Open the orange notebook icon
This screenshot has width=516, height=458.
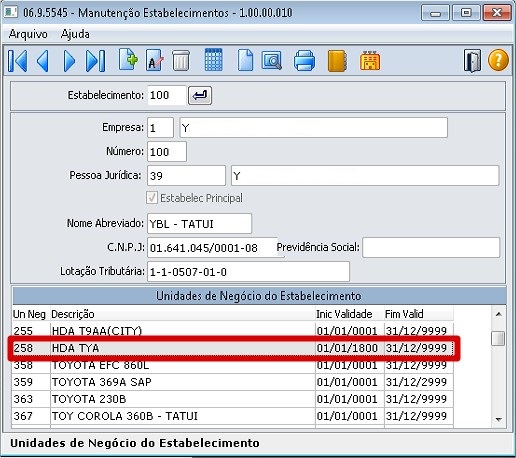coord(337,61)
